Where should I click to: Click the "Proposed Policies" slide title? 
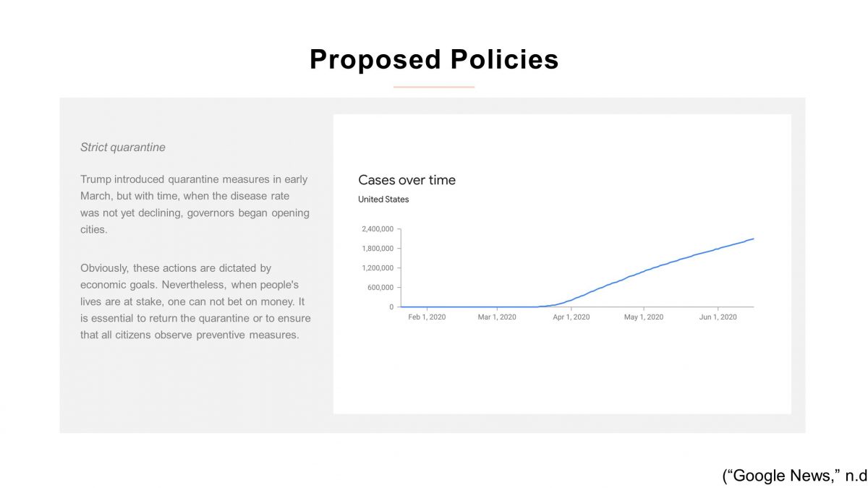434,59
